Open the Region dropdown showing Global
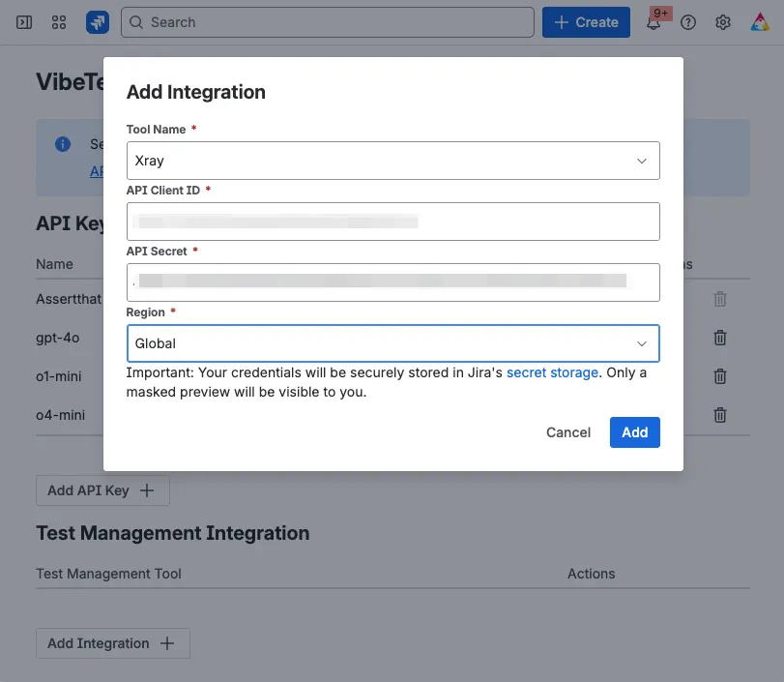Screen dimensions: 784x682 pos(393,343)
